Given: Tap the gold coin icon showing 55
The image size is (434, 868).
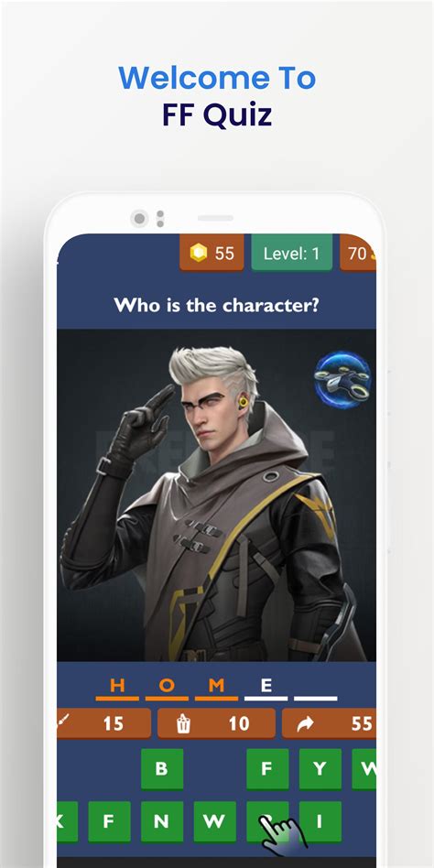Looking at the screenshot, I should pyautogui.click(x=198, y=253).
